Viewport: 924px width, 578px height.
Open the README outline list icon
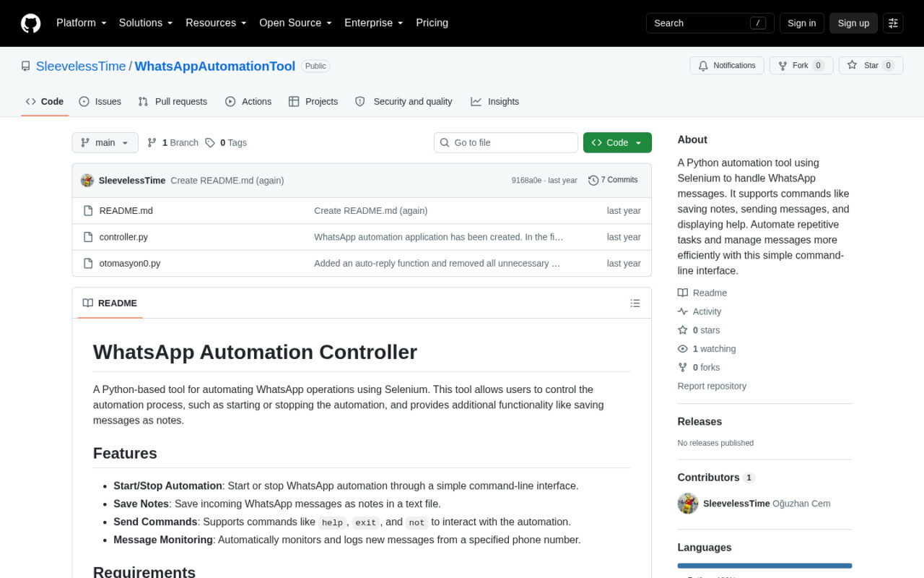click(635, 303)
